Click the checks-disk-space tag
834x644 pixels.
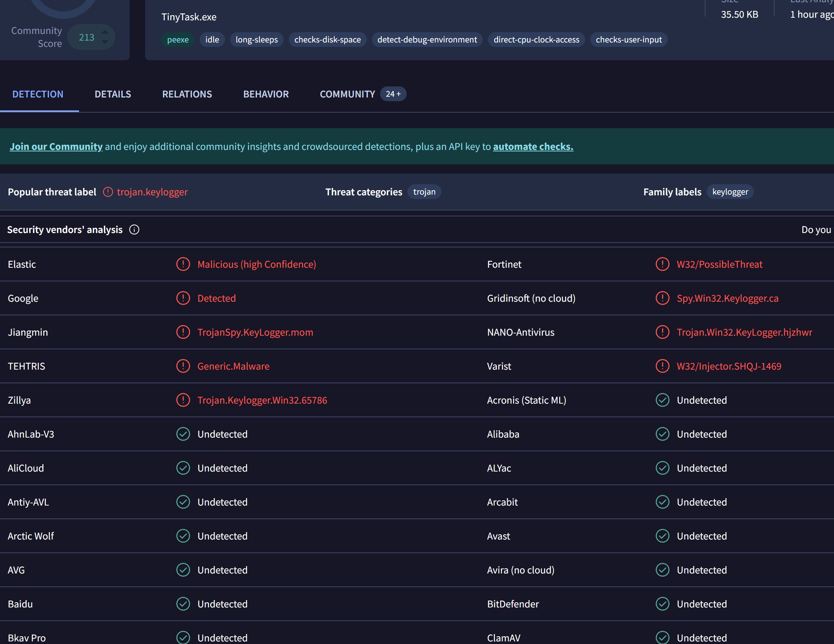(328, 40)
